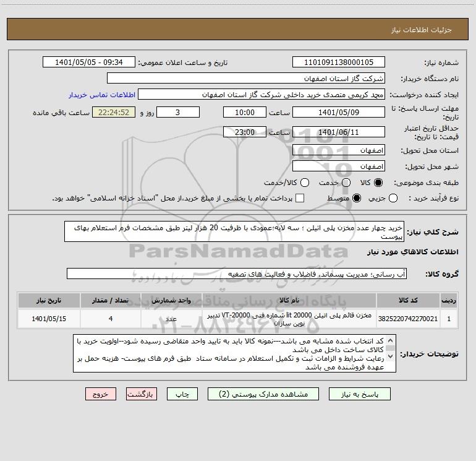Click the تاریخ نیاز column header
Viewport: 476px width, 461px height.
point(49,300)
